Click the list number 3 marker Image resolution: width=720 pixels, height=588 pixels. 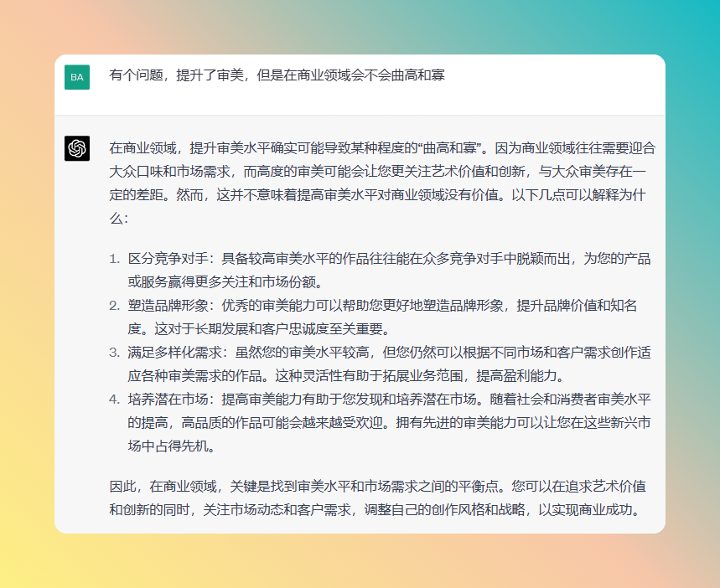[115, 352]
